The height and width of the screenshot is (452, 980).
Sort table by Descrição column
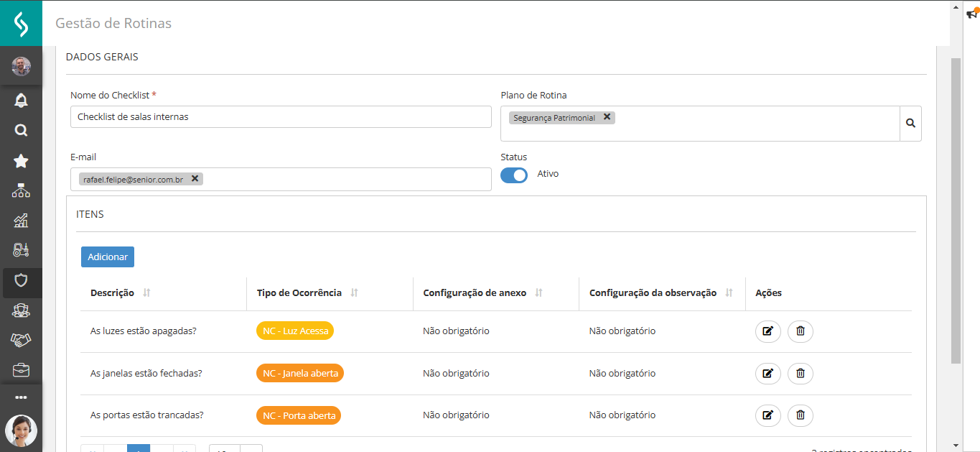point(147,293)
